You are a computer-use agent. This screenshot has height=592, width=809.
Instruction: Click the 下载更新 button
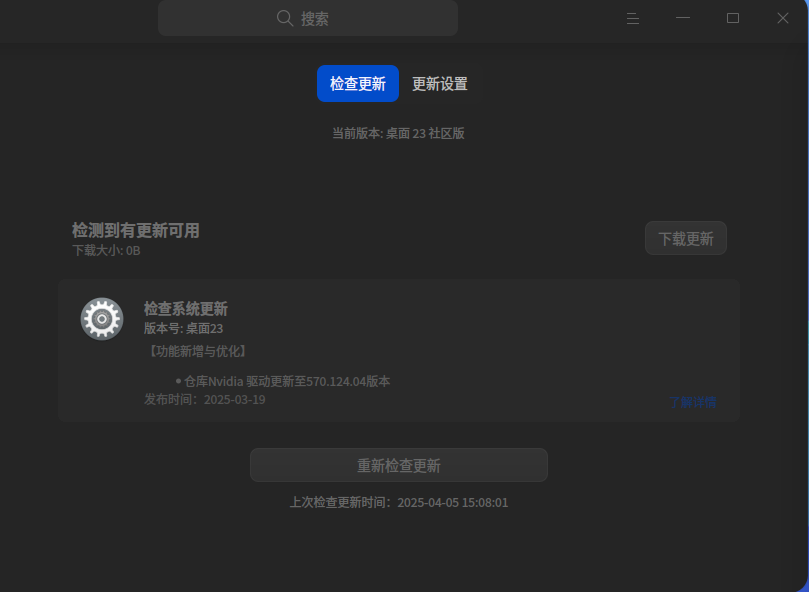686,238
